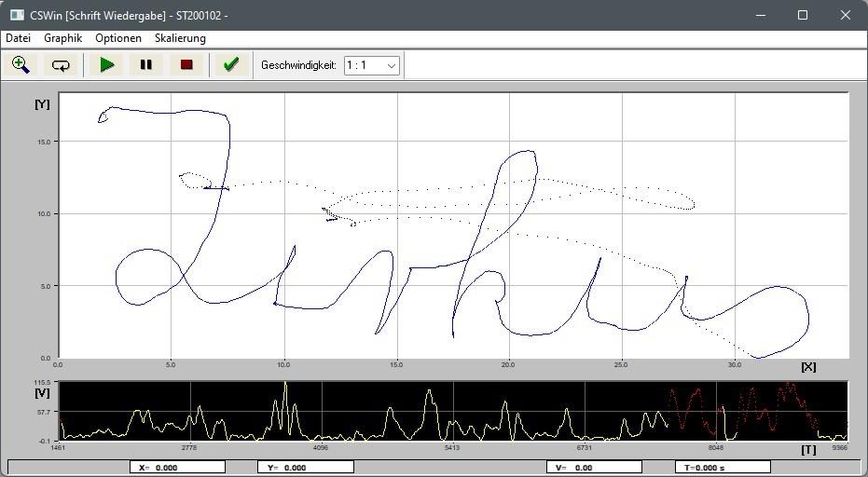
Task: Start playback with the green play button
Action: [107, 64]
